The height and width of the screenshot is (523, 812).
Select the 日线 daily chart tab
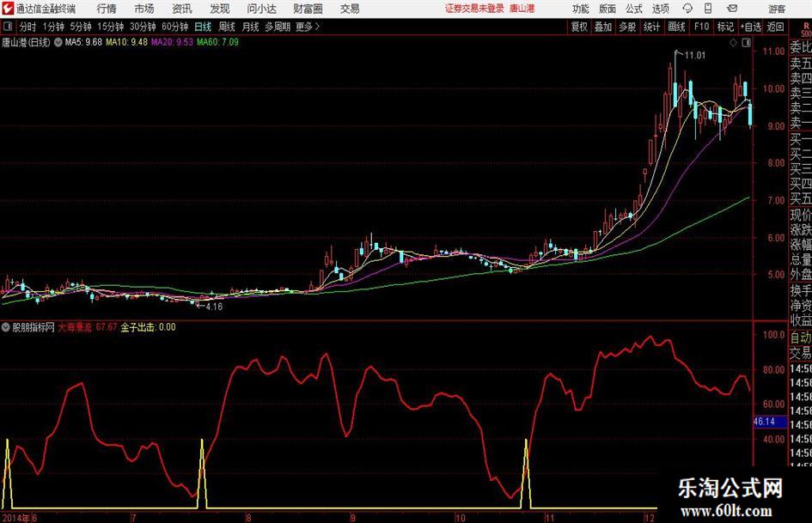coord(203,27)
